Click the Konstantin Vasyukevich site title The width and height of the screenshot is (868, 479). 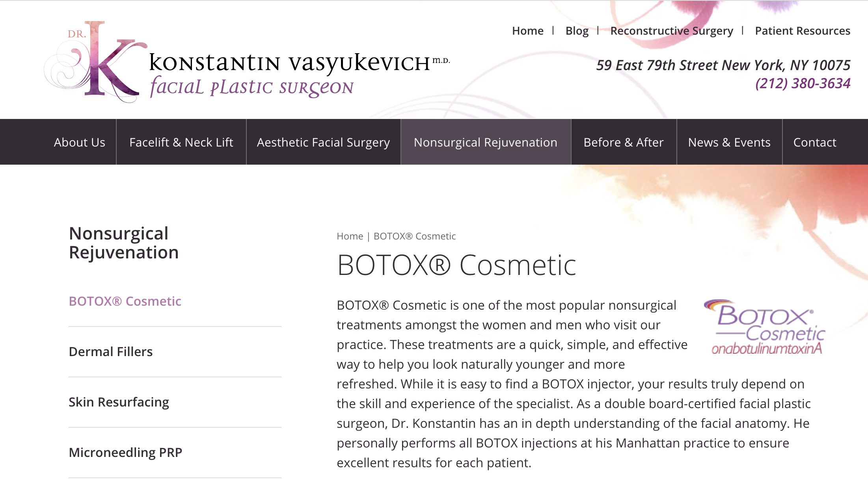click(x=290, y=63)
